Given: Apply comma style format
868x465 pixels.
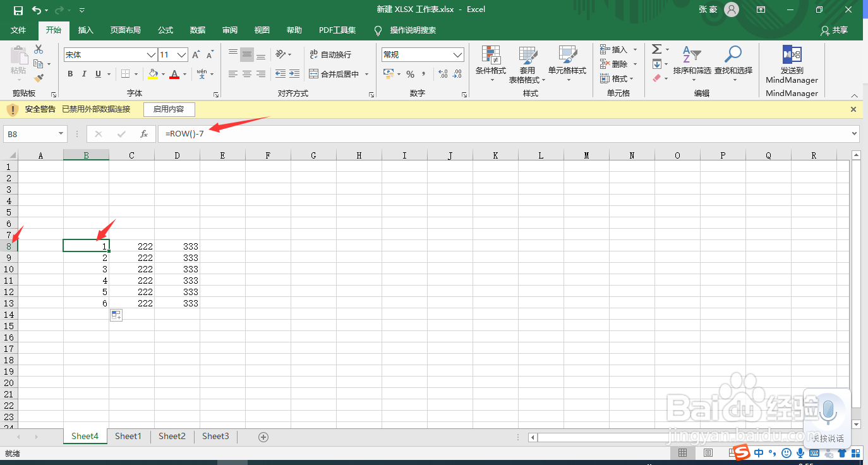Looking at the screenshot, I should 423,75.
